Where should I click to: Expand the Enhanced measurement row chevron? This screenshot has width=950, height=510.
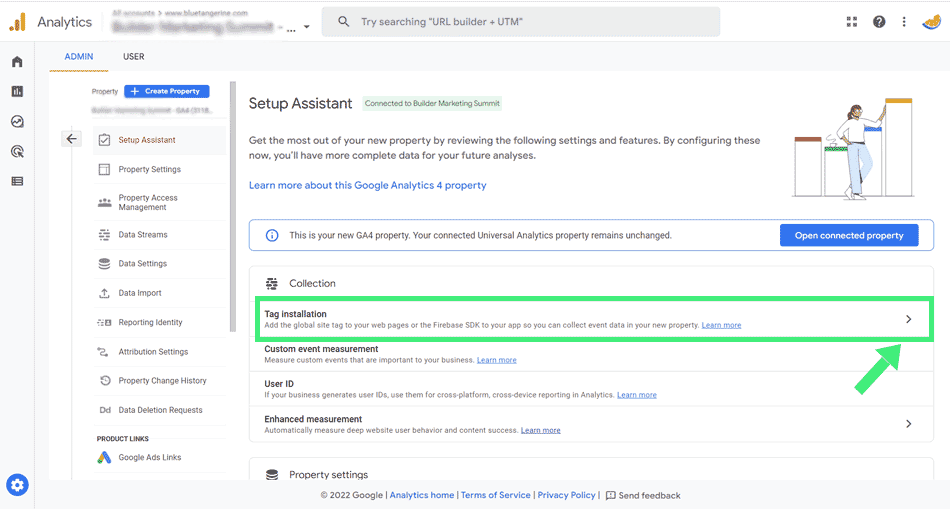click(x=908, y=424)
